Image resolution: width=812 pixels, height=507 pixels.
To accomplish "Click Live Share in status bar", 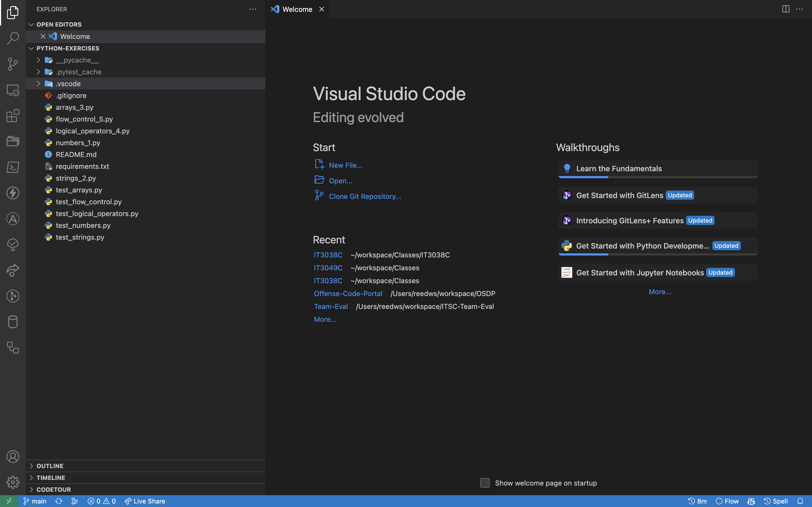I will click(145, 501).
